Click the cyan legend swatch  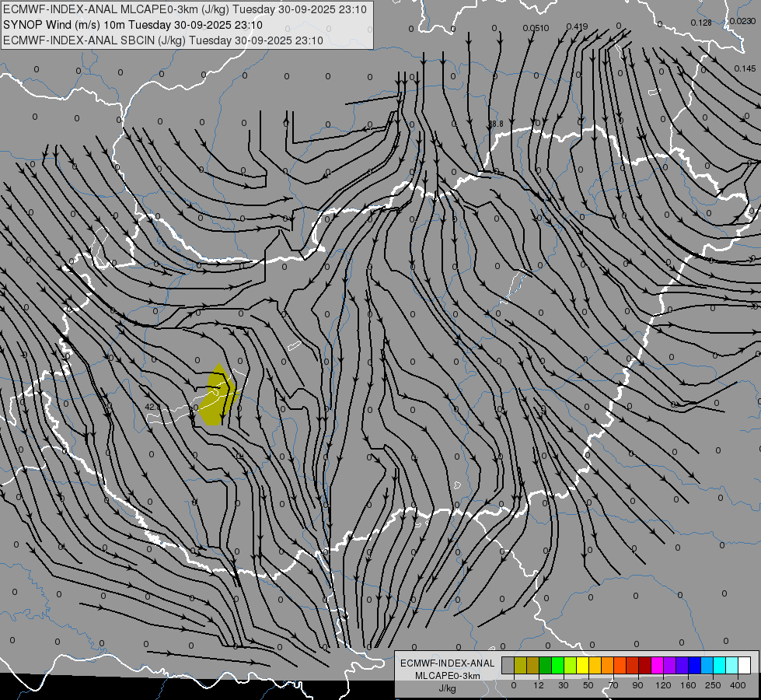pyautogui.click(x=720, y=665)
